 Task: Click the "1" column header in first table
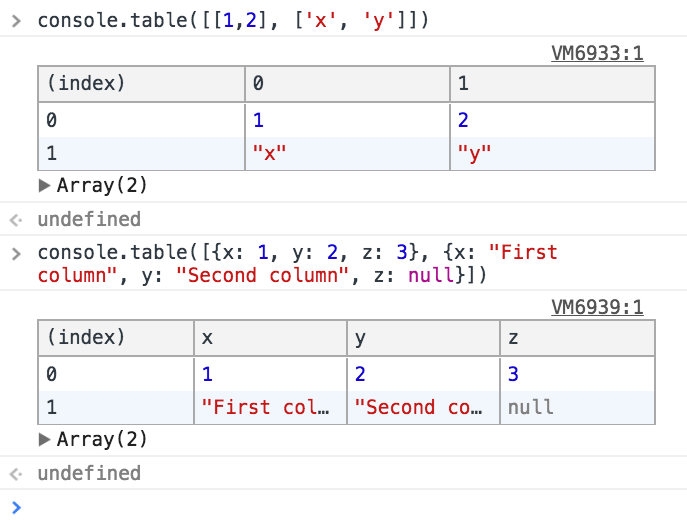551,84
